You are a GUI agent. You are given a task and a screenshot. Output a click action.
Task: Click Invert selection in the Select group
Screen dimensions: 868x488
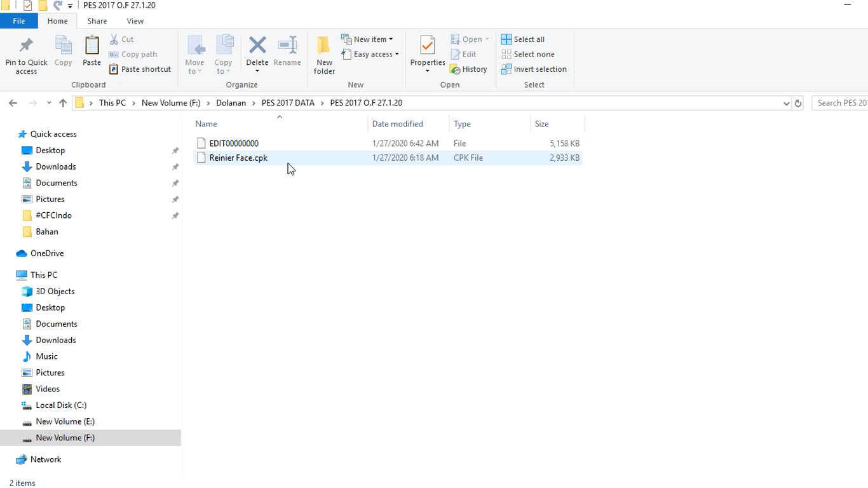pos(534,69)
